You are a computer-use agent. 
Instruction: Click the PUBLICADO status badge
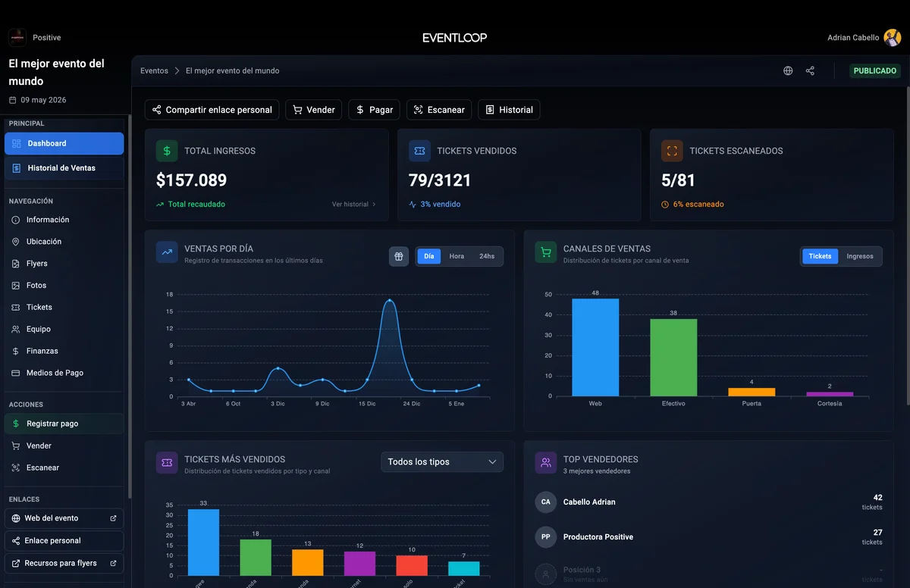[874, 70]
